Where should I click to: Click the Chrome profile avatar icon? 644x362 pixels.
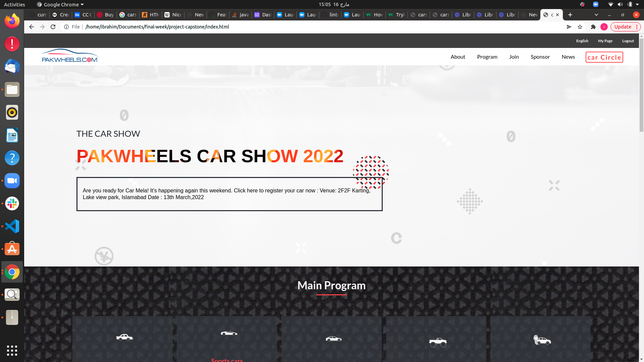point(604,27)
